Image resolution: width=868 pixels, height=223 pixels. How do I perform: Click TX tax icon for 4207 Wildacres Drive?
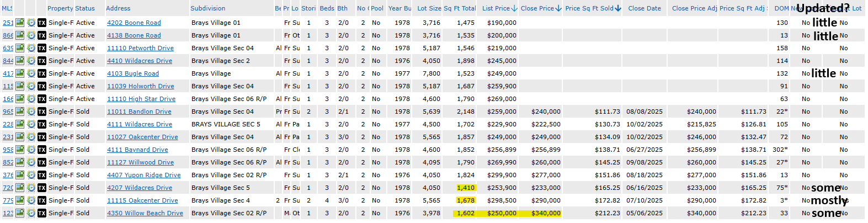42,188
